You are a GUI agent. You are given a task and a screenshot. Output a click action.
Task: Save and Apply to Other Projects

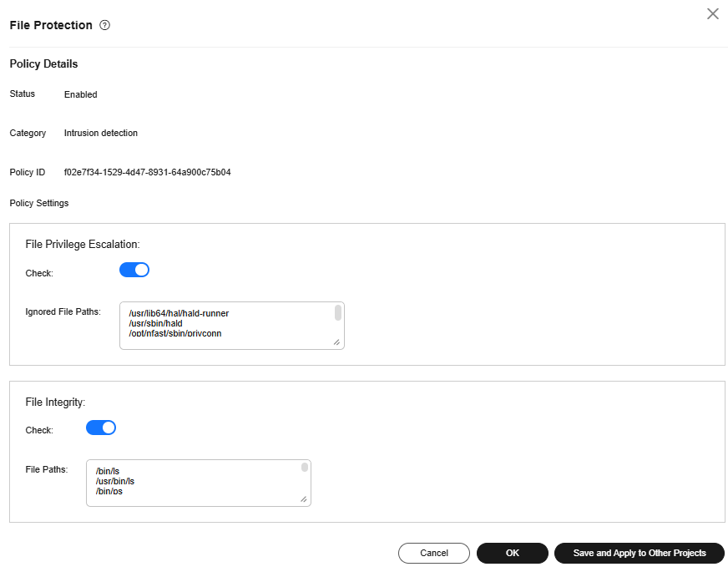[x=640, y=553]
